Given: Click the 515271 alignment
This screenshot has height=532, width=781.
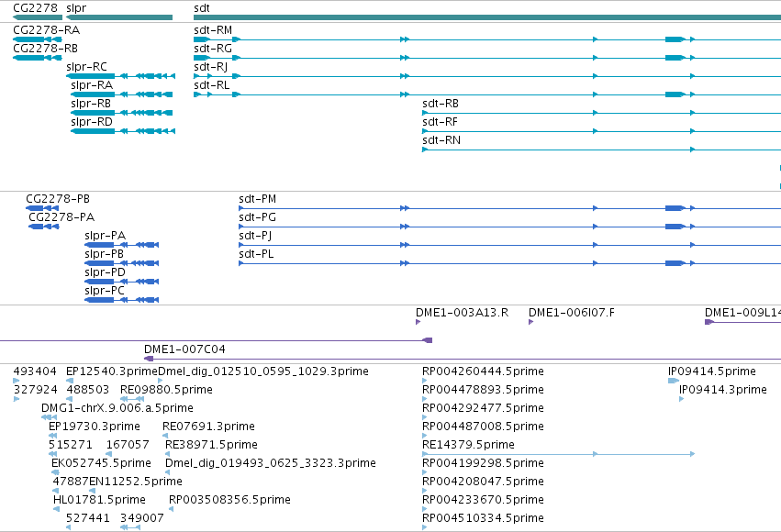Looking at the screenshot, I should click(53, 454).
